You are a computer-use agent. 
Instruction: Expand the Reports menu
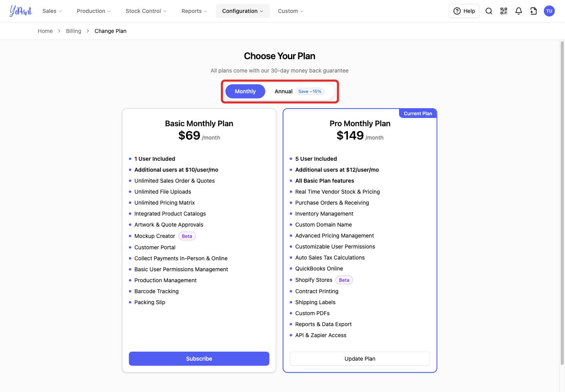click(194, 11)
